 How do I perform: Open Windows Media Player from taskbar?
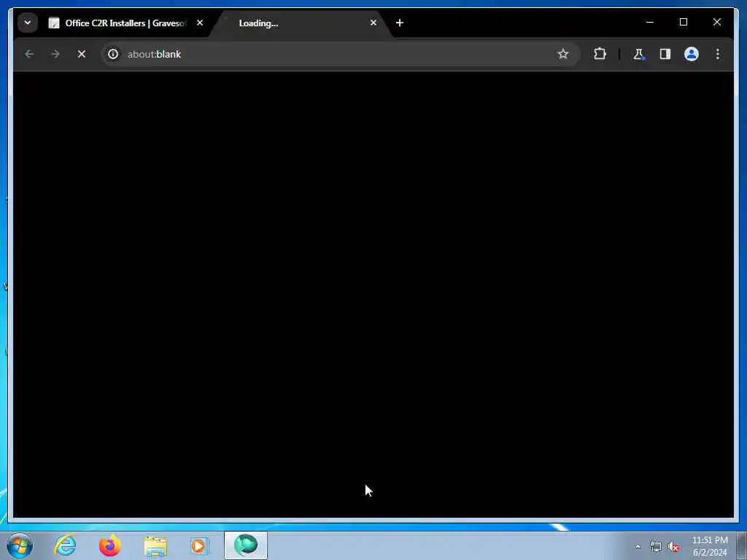click(x=200, y=545)
